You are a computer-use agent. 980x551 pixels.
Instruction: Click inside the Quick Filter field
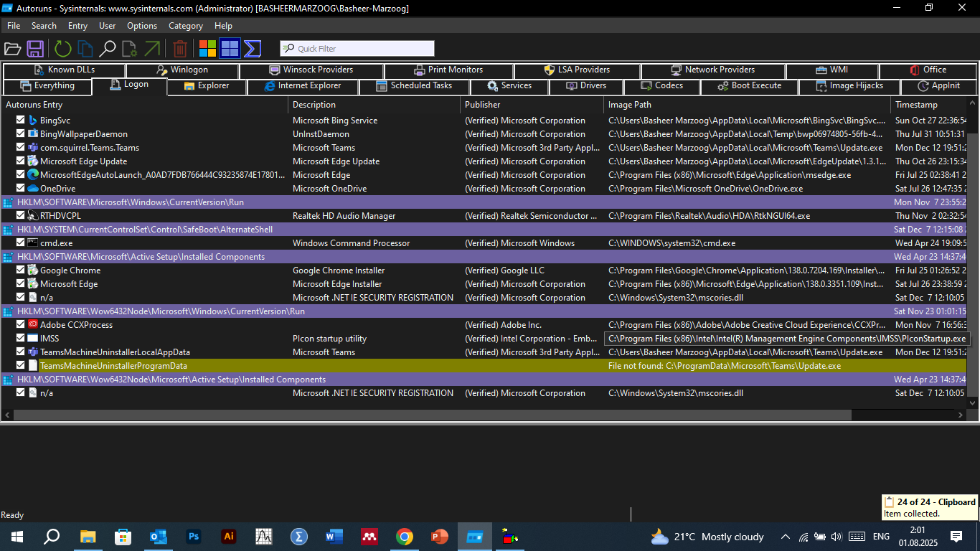click(x=357, y=48)
